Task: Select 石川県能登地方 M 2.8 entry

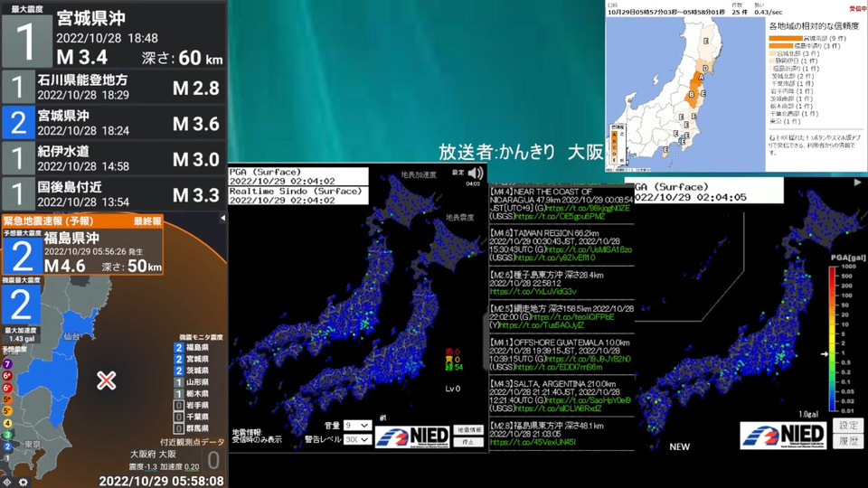Action: click(x=114, y=88)
